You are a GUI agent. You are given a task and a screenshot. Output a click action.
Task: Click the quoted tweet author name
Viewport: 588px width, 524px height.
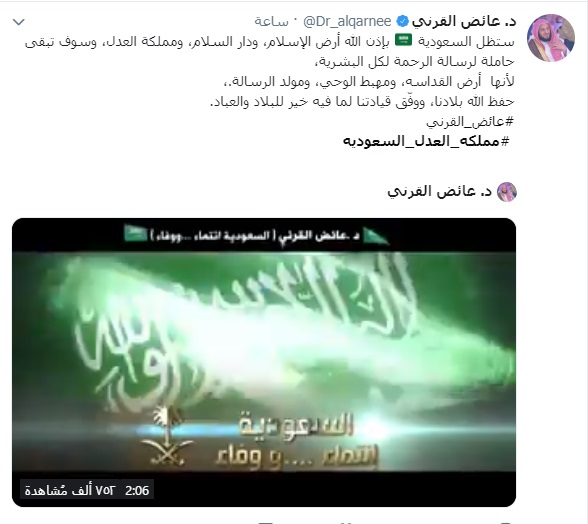tap(440, 192)
